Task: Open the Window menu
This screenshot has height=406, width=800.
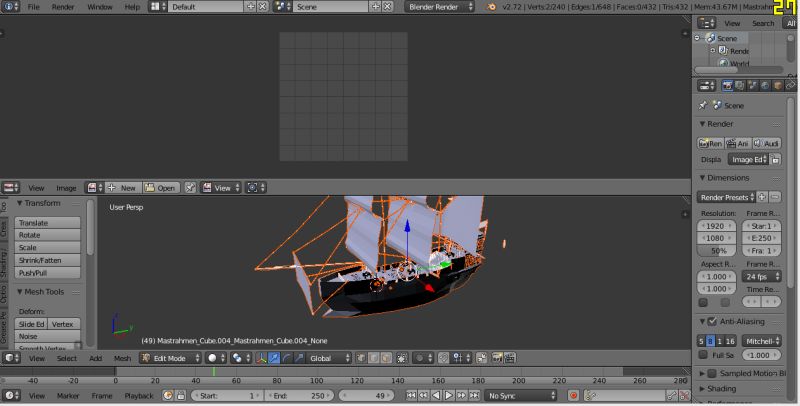Action: (99, 7)
